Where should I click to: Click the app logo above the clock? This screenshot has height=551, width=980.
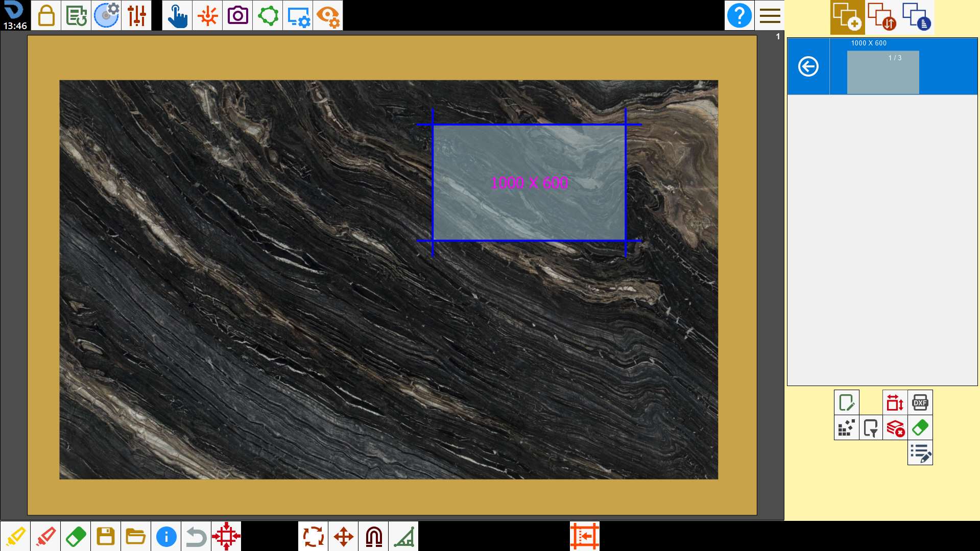[13, 10]
